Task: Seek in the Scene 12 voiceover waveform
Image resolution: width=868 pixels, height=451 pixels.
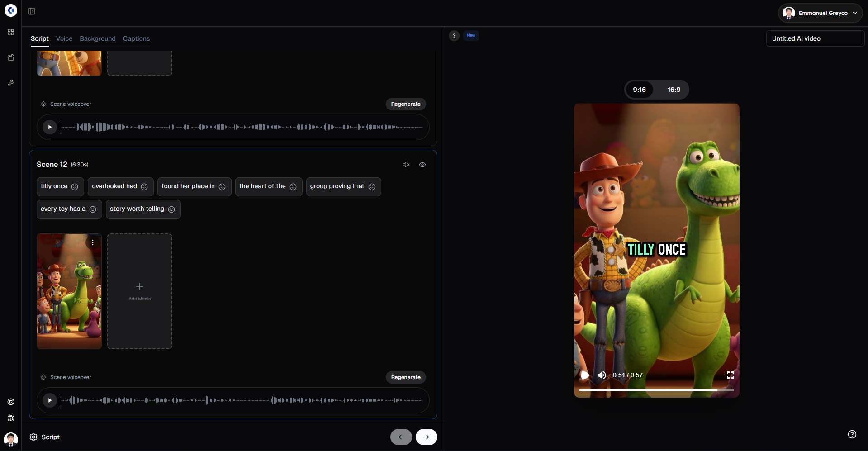Action: pyautogui.click(x=242, y=400)
